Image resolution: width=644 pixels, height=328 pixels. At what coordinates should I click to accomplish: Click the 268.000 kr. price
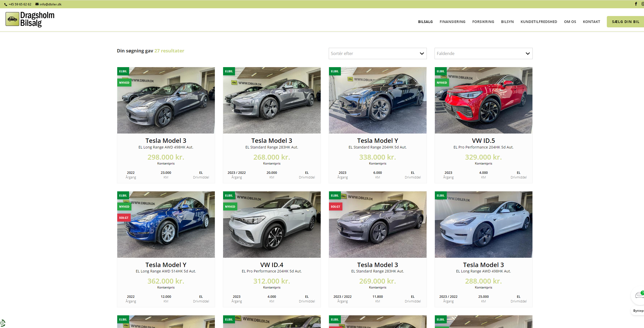point(272,157)
